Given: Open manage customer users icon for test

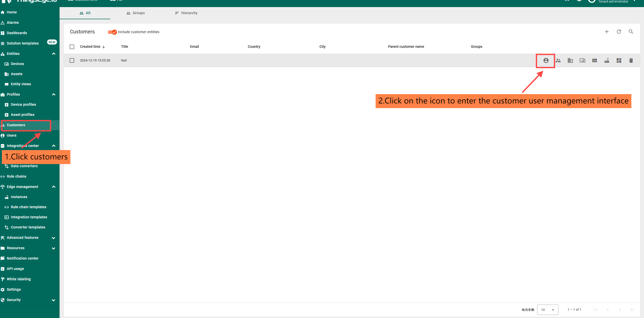Looking at the screenshot, I should coord(546,60).
